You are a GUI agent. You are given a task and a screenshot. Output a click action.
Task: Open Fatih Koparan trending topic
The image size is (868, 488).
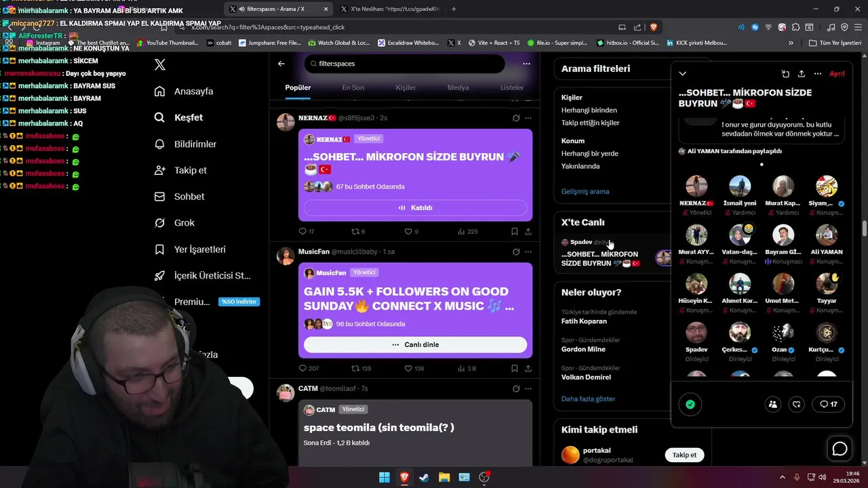(584, 321)
